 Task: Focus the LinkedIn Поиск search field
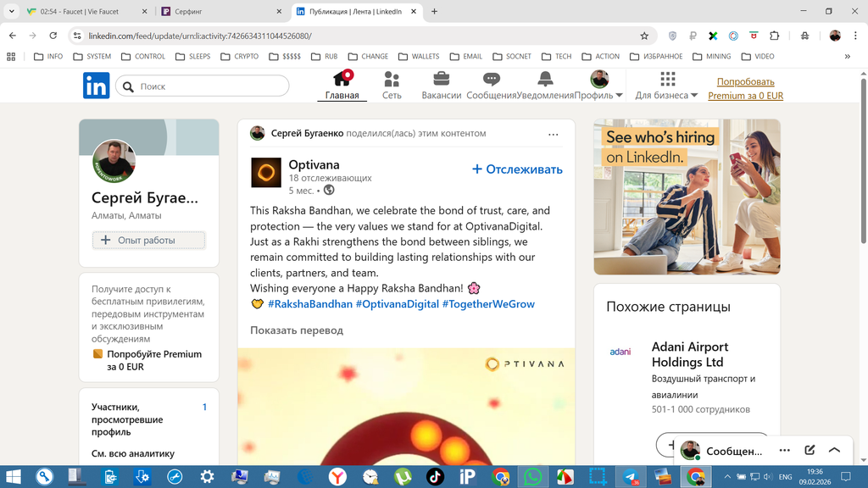(203, 86)
